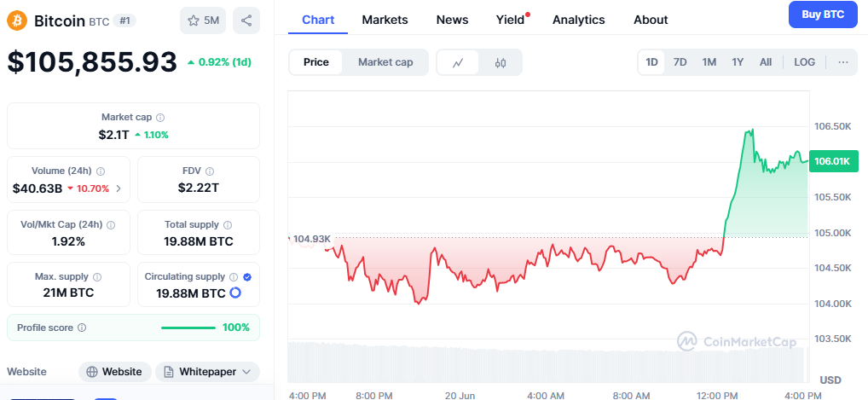The height and width of the screenshot is (400, 868).
Task: Toggle chart to Market cap view
Action: click(385, 62)
